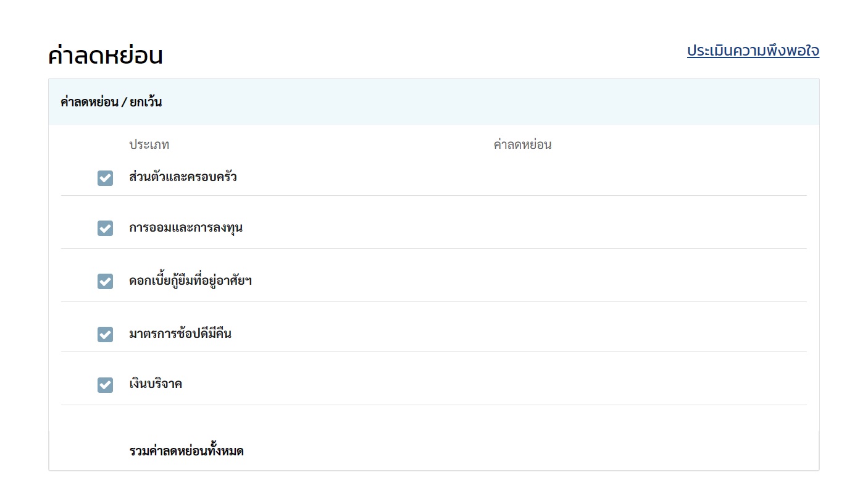
Task: Click the เงินบริจาค label text
Action: pyautogui.click(x=156, y=384)
